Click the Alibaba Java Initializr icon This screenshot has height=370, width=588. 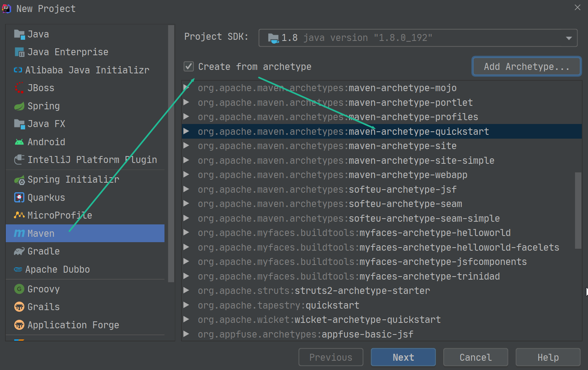tap(18, 70)
